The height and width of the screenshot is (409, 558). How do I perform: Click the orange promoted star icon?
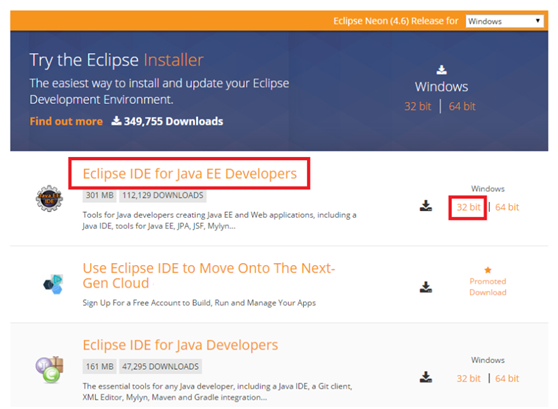click(x=488, y=270)
